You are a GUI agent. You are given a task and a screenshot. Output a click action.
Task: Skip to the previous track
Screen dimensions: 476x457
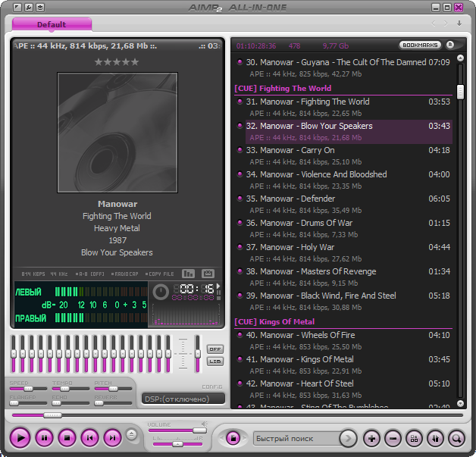click(90, 437)
